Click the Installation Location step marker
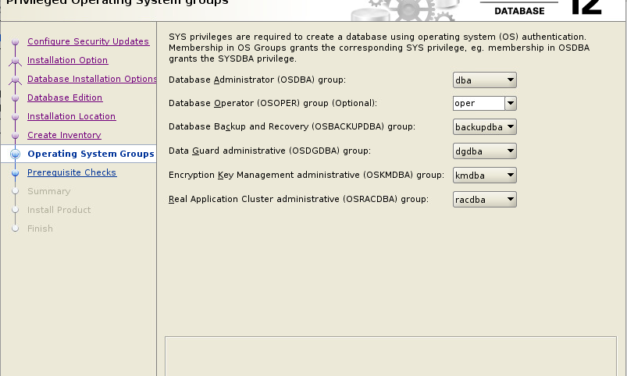 (x=15, y=117)
